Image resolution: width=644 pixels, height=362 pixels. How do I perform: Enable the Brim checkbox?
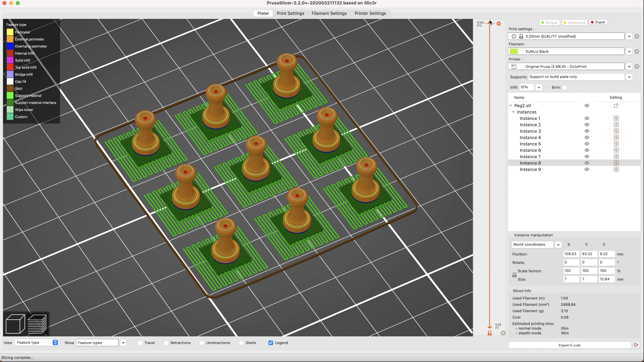tap(565, 87)
